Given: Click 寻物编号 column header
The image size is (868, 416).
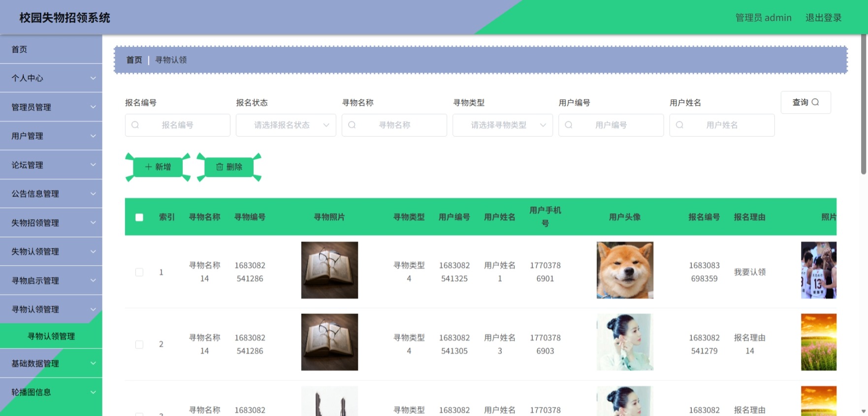Looking at the screenshot, I should click(x=250, y=217).
